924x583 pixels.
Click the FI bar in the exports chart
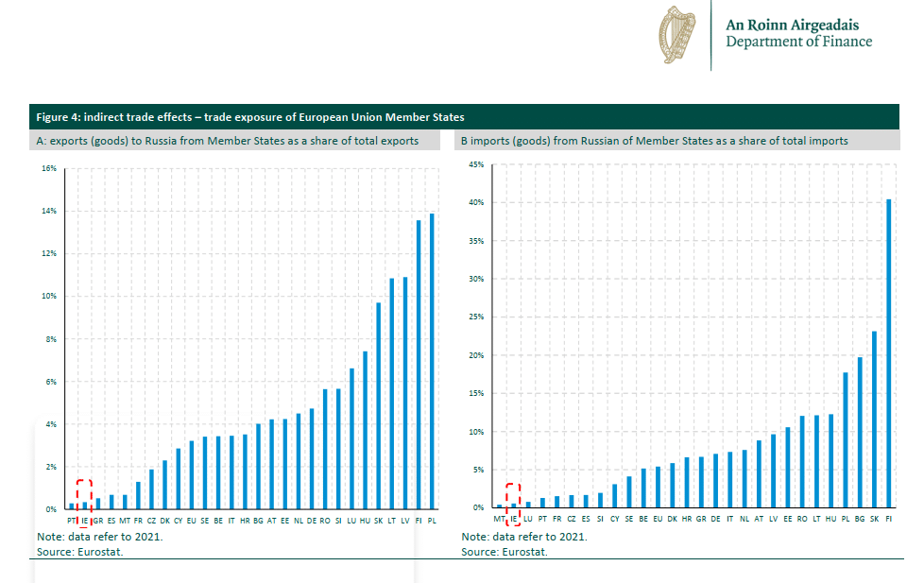pos(419,365)
